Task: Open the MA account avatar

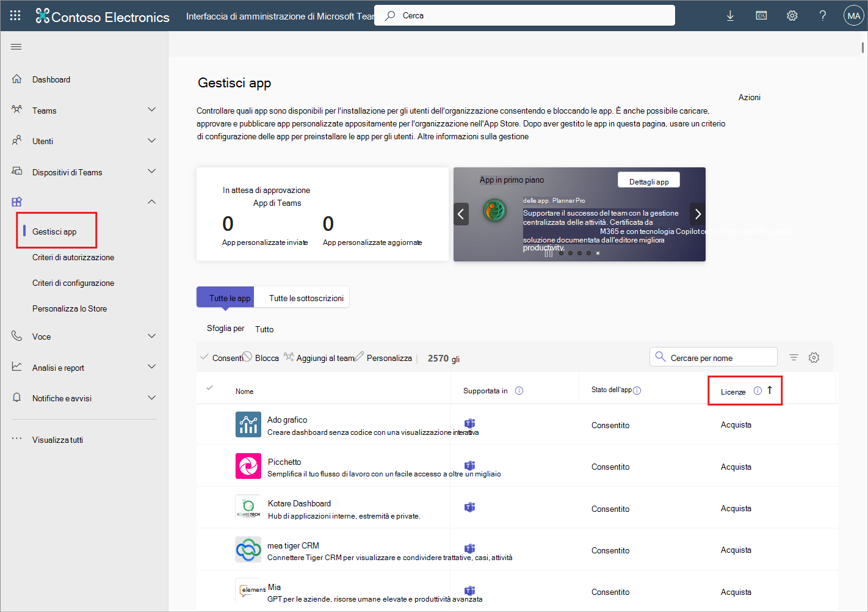Action: [x=853, y=16]
